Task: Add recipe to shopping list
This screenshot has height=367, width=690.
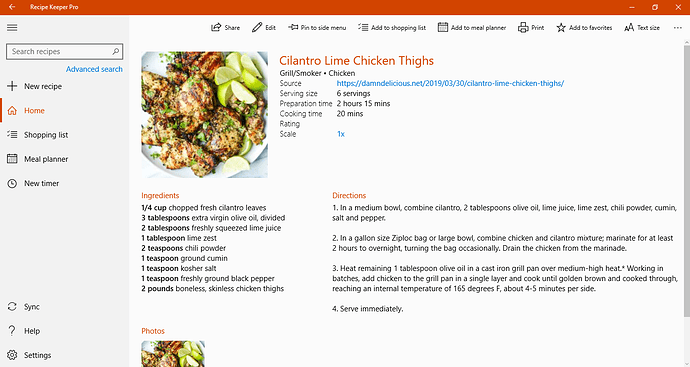Action: click(392, 27)
